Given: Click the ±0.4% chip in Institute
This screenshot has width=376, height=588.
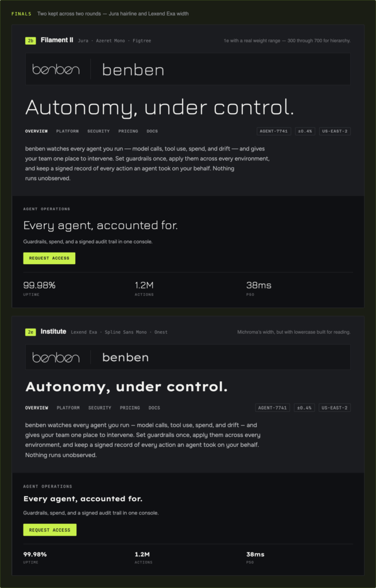Looking at the screenshot, I should click(x=304, y=408).
